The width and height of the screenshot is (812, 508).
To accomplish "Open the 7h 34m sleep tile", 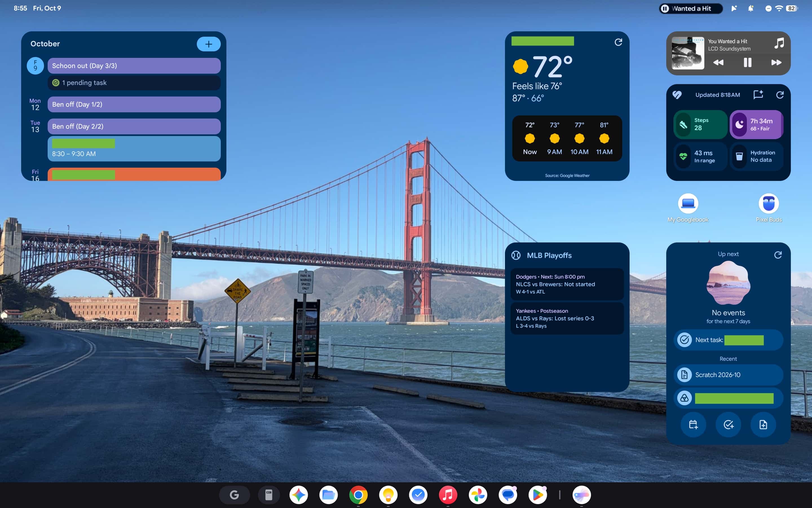I will (x=756, y=124).
